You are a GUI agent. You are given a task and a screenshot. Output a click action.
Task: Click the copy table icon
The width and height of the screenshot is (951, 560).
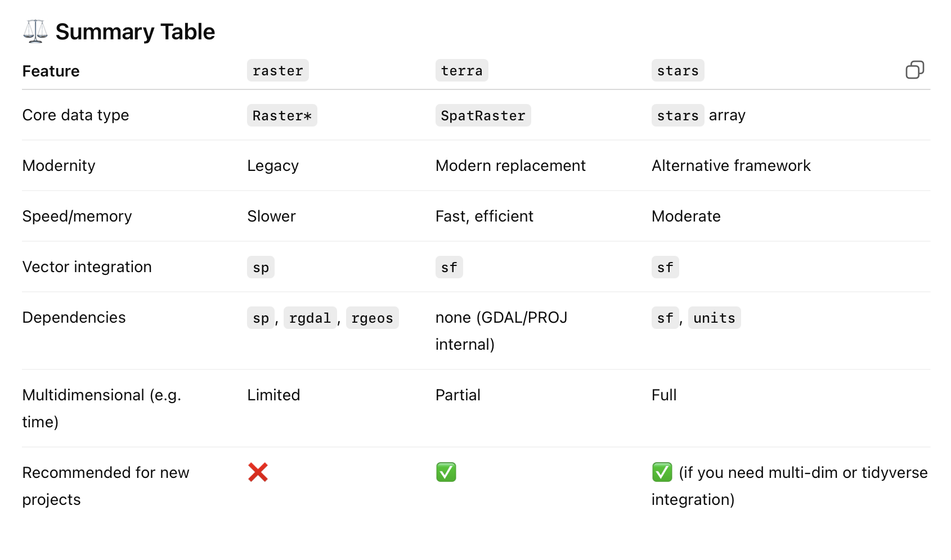click(914, 70)
